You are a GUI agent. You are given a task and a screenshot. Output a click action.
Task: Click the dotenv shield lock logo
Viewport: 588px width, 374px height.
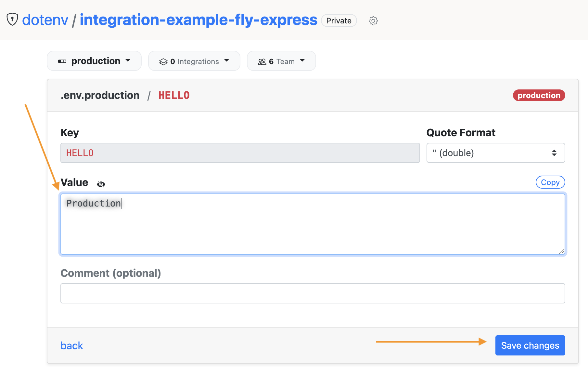point(12,19)
